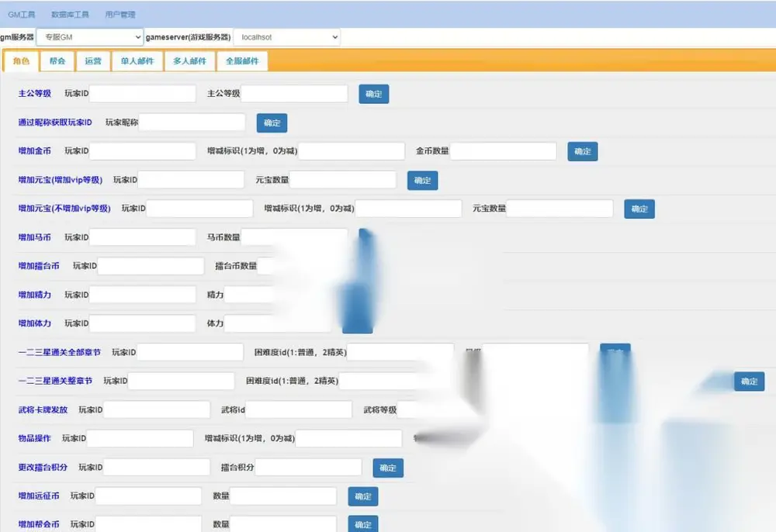The image size is (776, 532).
Task: Select the 角色 tab
Action: click(x=21, y=60)
